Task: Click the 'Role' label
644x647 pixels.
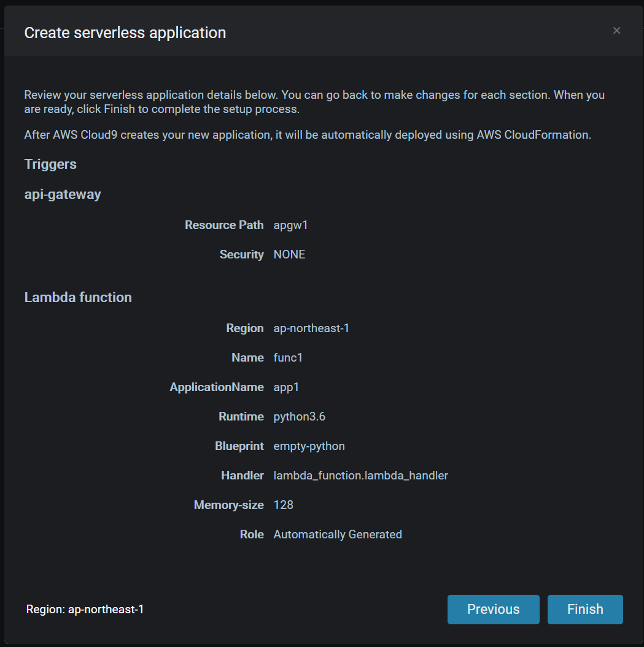Action: 252,534
